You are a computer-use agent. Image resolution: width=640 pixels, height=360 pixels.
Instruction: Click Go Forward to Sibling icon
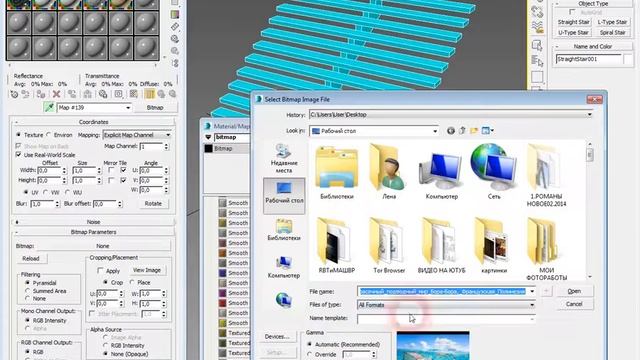click(173, 94)
